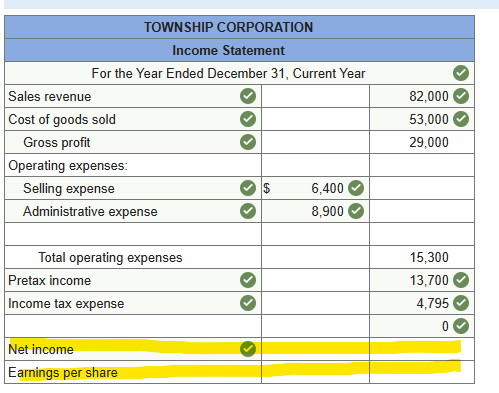This screenshot has height=393, width=499.
Task: Click the Earnings per share label cell
Action: tap(133, 372)
